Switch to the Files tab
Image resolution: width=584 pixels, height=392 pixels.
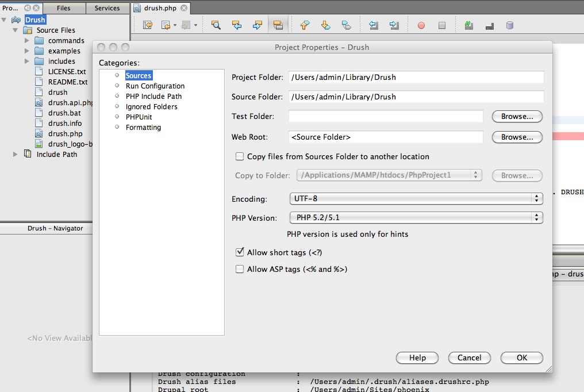64,8
